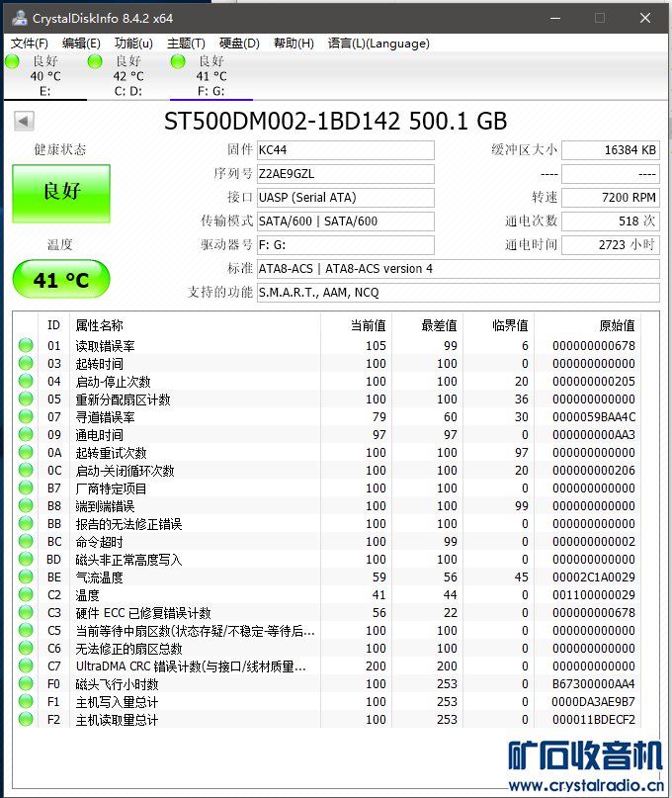Screen dimensions: 672x798
Task: Open the 语言(L)(Language) menu
Action: coord(378,44)
